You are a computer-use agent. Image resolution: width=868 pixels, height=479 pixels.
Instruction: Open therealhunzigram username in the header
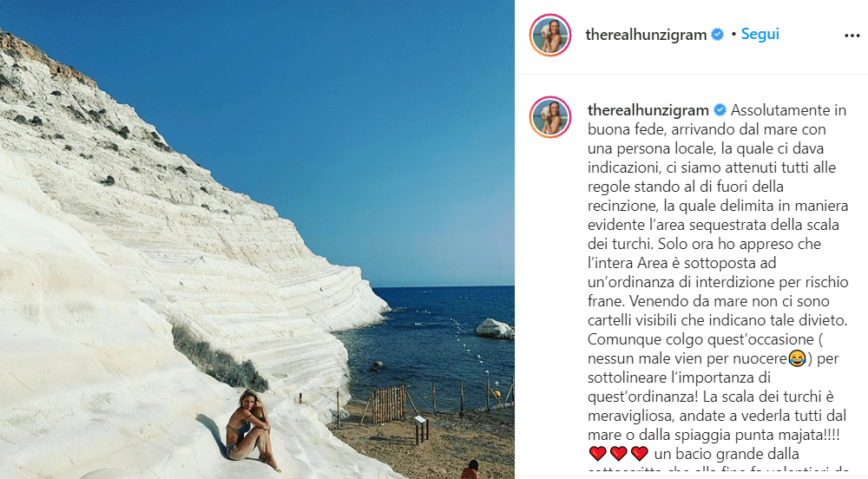coord(646,35)
